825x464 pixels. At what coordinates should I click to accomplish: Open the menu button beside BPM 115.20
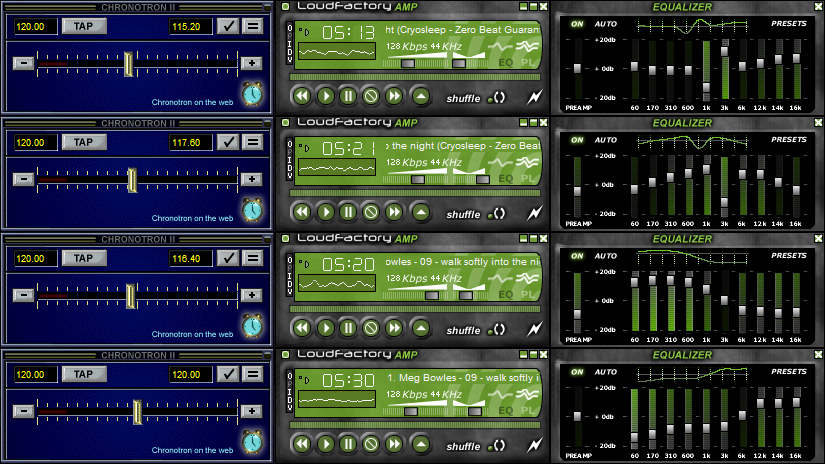click(x=254, y=26)
